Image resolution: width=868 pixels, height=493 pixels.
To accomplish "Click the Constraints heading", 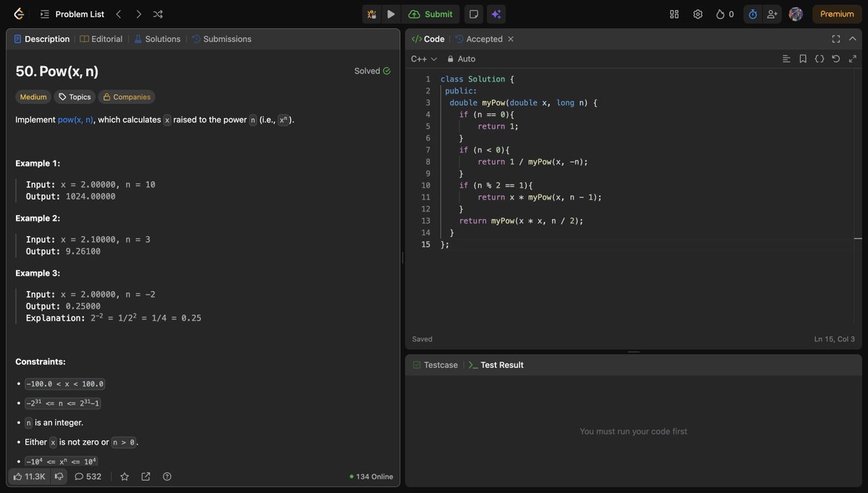I will [x=41, y=361].
